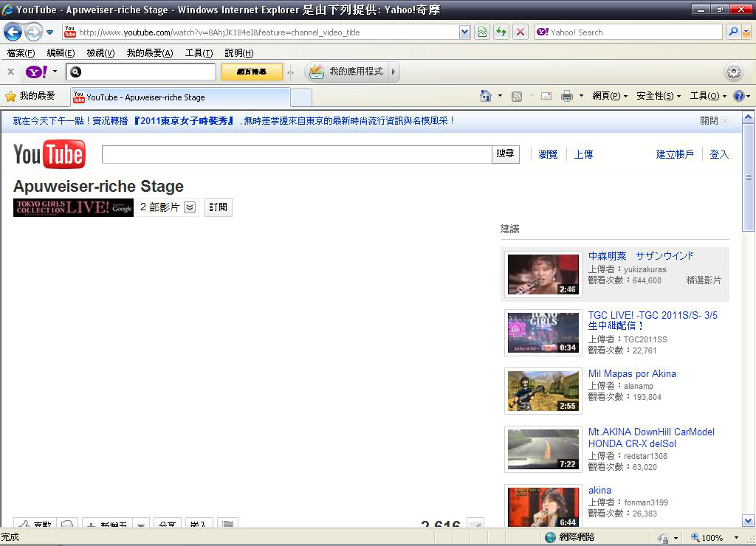Image resolution: width=756 pixels, height=546 pixels.
Task: Click the blue Help question mark icon
Action: (x=738, y=96)
